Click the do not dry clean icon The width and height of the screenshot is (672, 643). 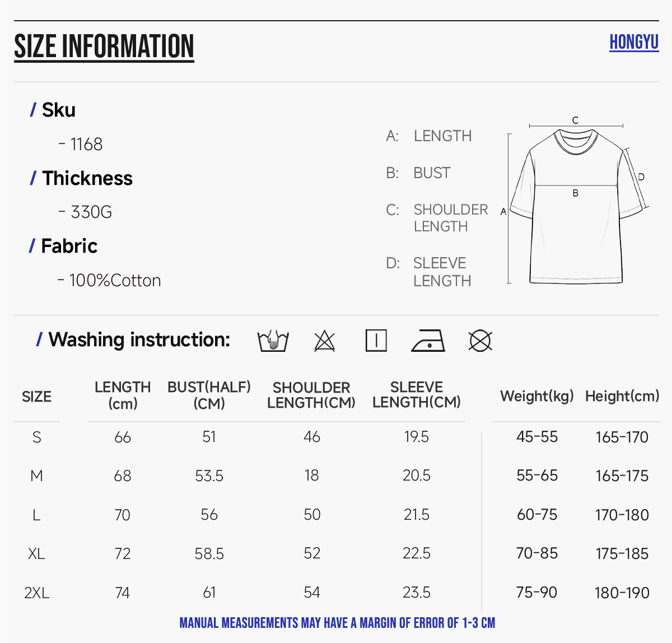(480, 340)
